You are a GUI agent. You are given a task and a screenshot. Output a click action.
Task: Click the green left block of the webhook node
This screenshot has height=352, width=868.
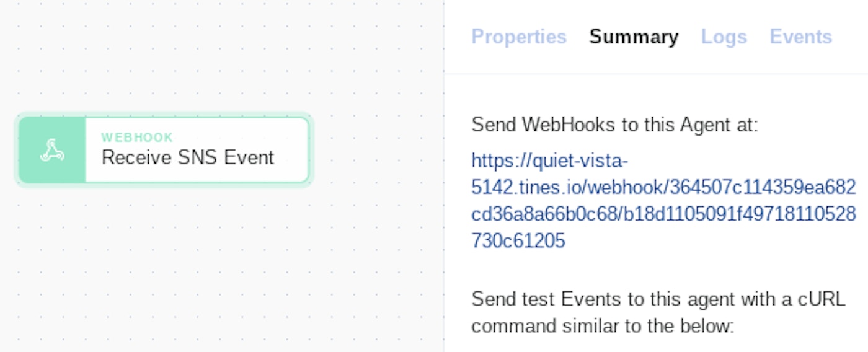click(x=52, y=167)
